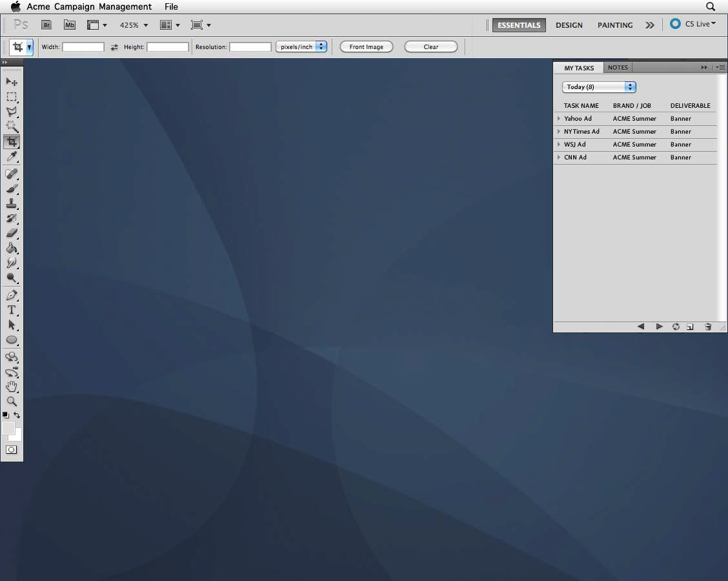Open the Apple menu

click(x=15, y=6)
